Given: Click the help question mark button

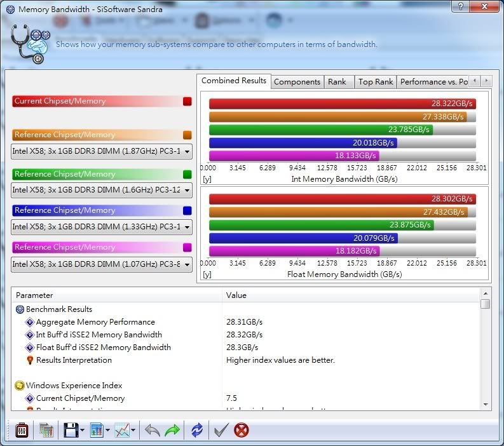Looking at the screenshot, I should 461,6.
